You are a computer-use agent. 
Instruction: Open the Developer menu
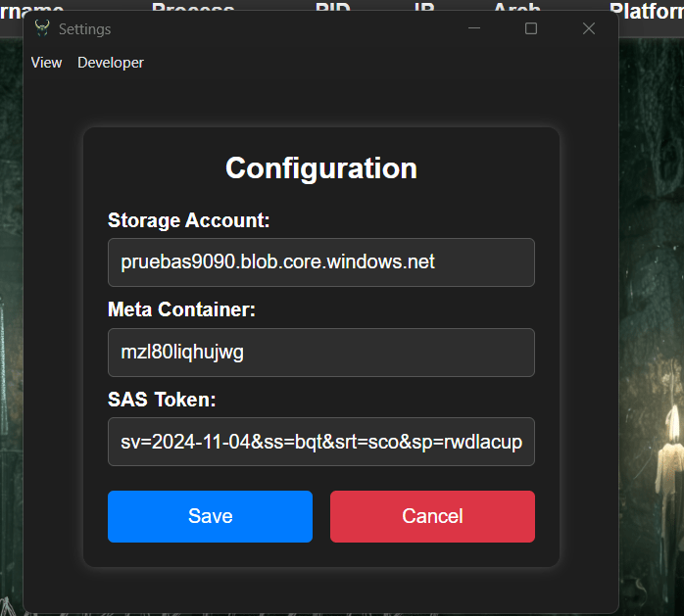(x=111, y=63)
